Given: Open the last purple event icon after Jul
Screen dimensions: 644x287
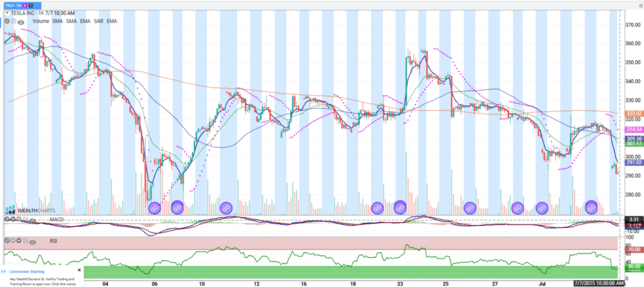Looking at the screenshot, I should 591,208.
